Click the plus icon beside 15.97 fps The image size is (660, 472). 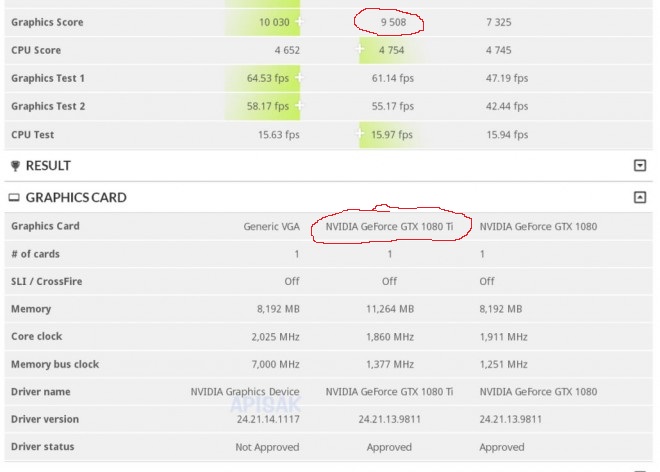click(363, 133)
